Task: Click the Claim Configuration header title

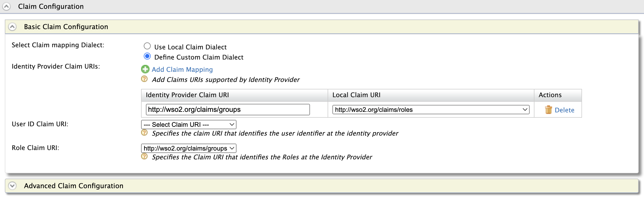Action: tap(51, 6)
